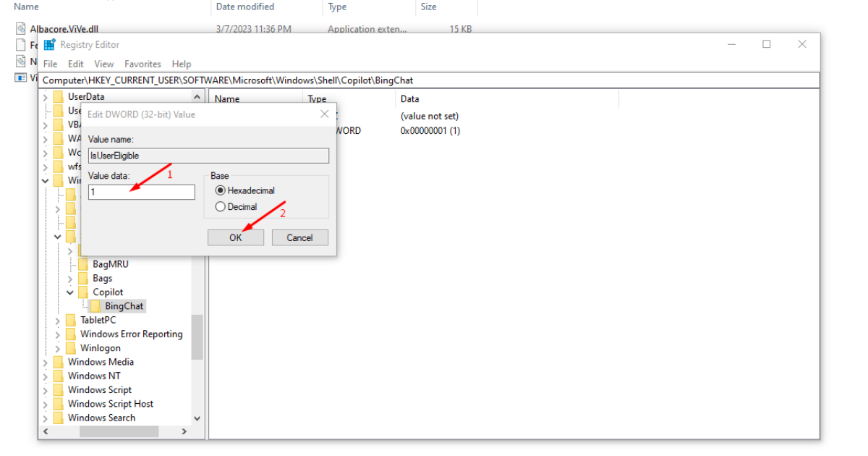This screenshot has width=868, height=456.
Task: Expand the Windows Media tree node
Action: pyautogui.click(x=46, y=362)
